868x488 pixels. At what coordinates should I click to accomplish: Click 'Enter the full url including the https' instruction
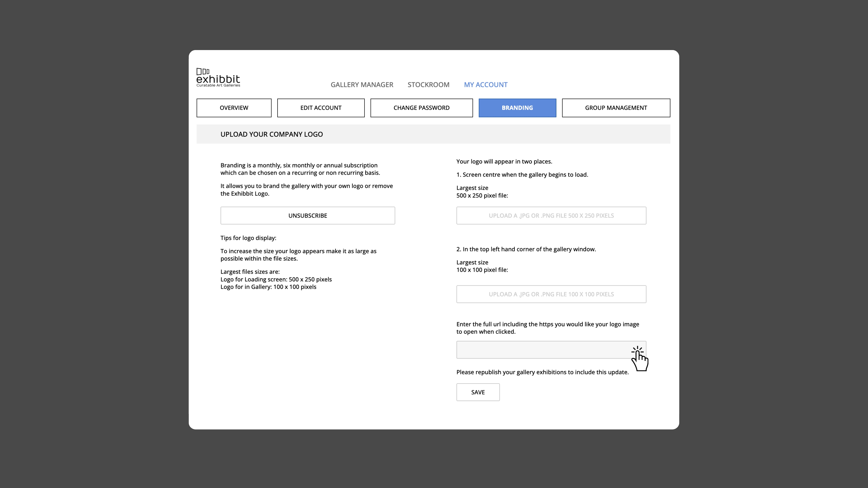click(547, 328)
